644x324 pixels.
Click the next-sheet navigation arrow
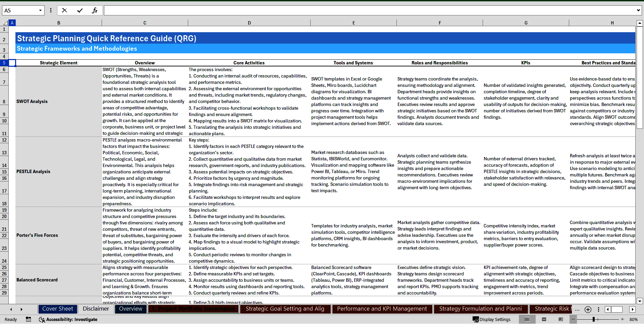click(x=21, y=309)
